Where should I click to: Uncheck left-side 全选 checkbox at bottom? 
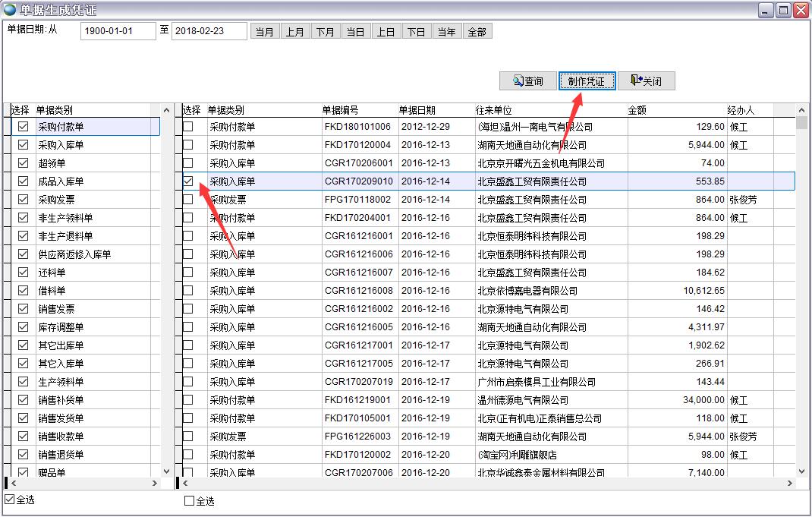click(x=10, y=500)
